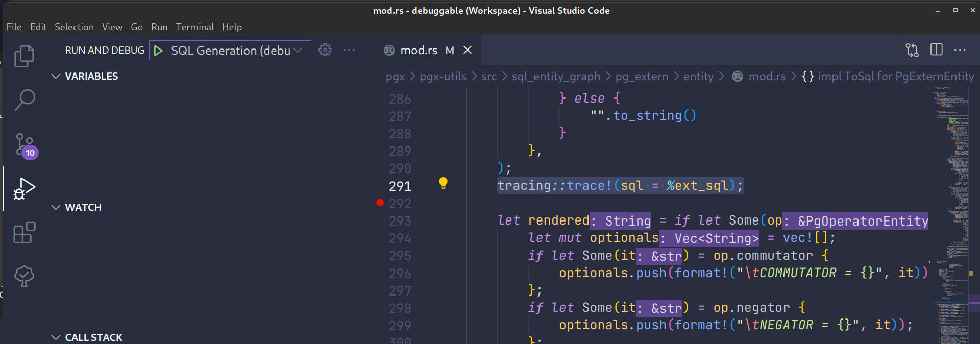Open the Terminal menu
Screen dimensions: 980x344
click(x=194, y=27)
